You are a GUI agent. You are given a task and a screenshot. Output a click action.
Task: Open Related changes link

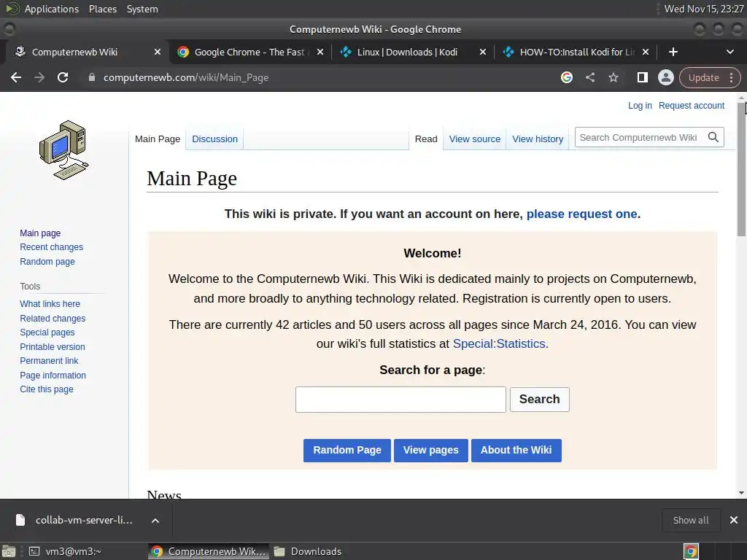click(53, 318)
